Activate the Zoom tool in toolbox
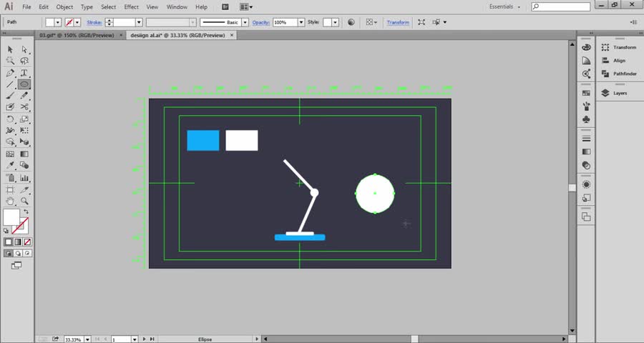Viewport: 644px width, 343px height. pos(24,202)
